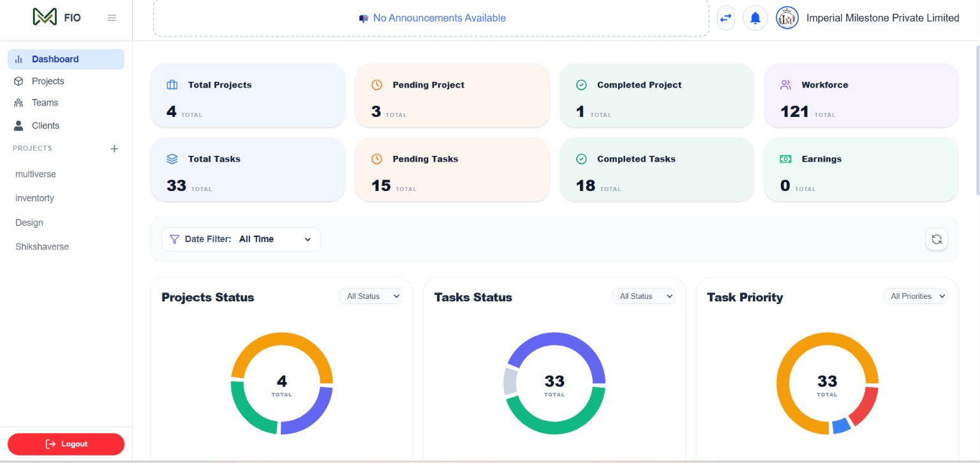Click the people icon on Workforce card
The width and height of the screenshot is (980, 463).
pyautogui.click(x=785, y=85)
